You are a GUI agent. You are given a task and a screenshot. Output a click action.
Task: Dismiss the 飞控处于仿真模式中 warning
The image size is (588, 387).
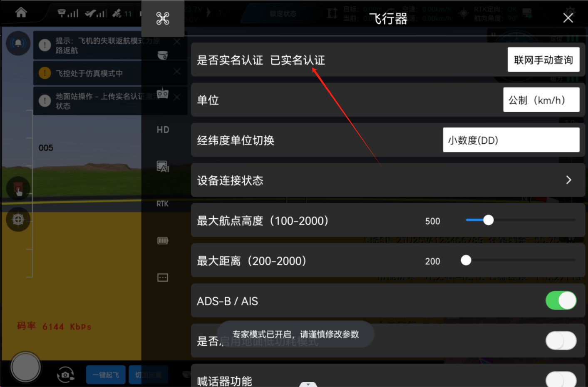tap(177, 71)
